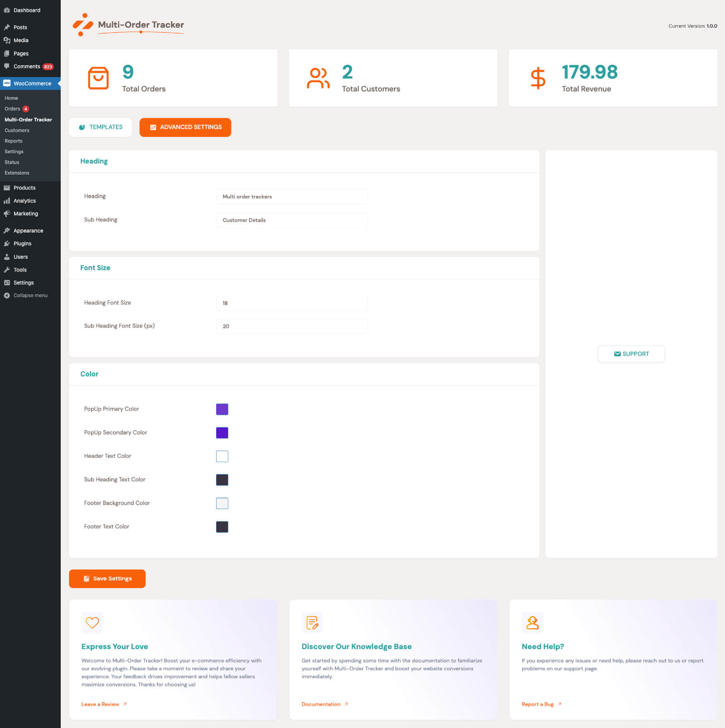The image size is (725, 728).
Task: Click the support agent icon above Need Help
Action: [532, 623]
